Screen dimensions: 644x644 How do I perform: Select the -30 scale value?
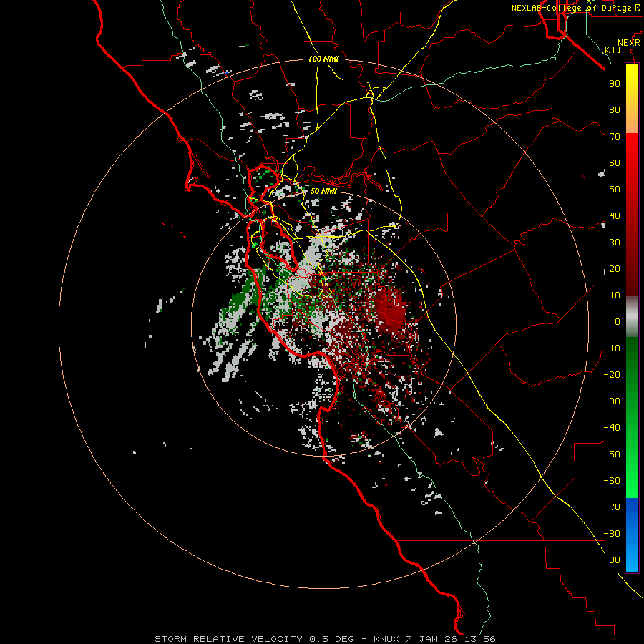(x=612, y=401)
